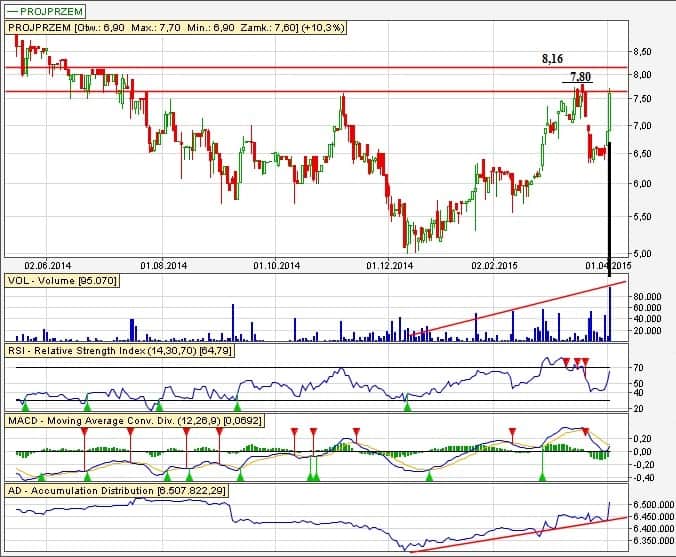The height and width of the screenshot is (557, 676).
Task: Click the 01.12.2014 date axis label
Action: (x=389, y=266)
